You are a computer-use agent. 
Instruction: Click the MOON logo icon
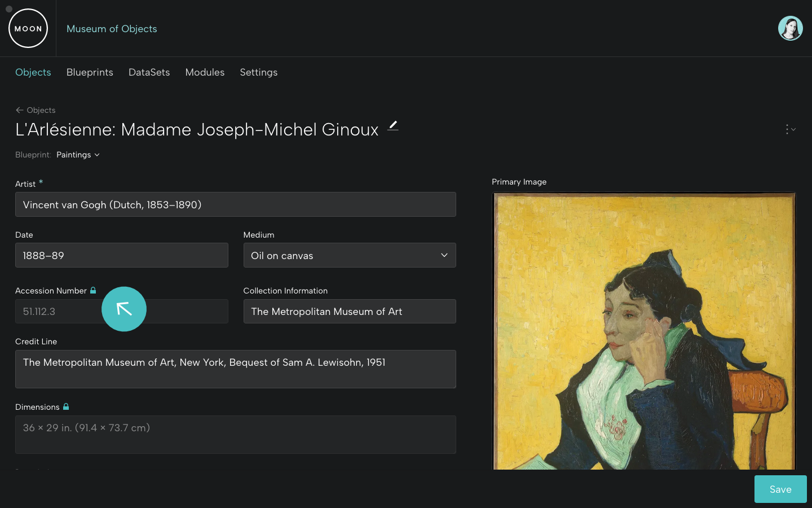point(28,28)
